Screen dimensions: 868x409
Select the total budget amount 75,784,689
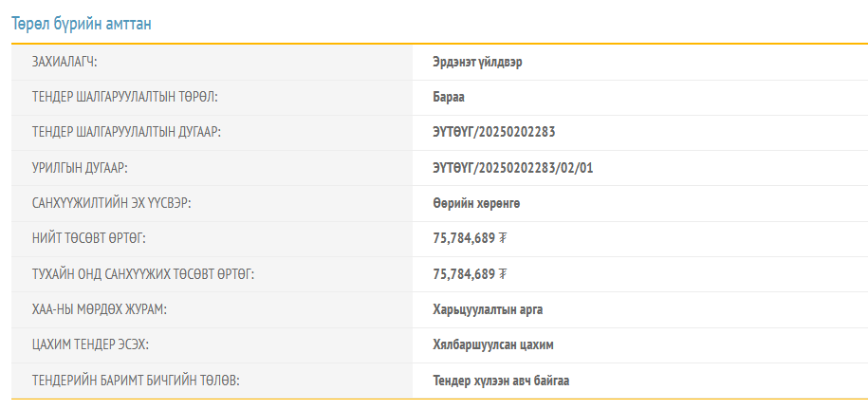(x=463, y=239)
